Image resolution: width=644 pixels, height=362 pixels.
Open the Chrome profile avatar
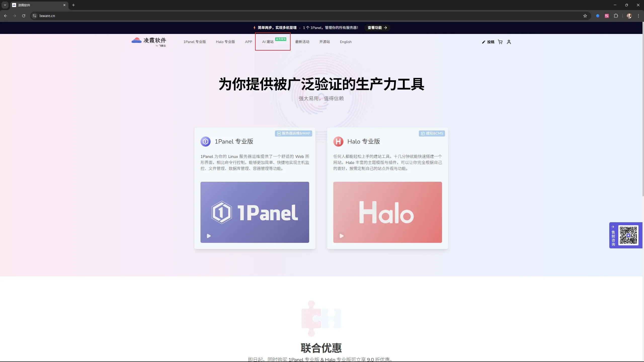[x=629, y=16]
